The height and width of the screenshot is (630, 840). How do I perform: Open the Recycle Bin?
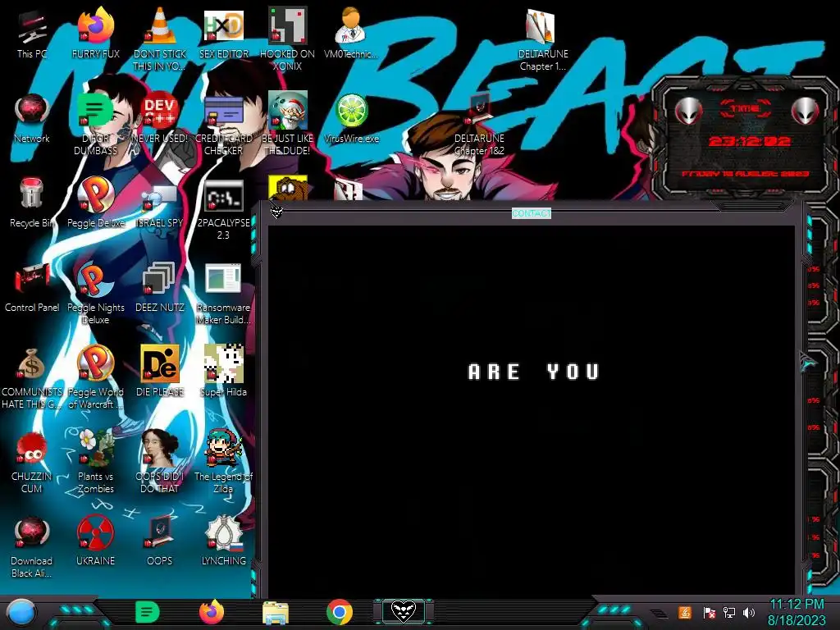(32, 203)
